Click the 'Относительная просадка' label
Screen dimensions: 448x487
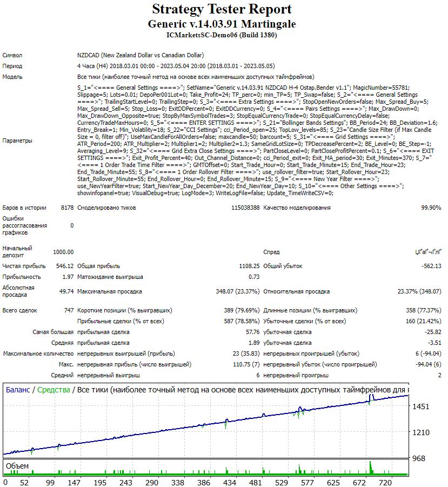coord(297,291)
